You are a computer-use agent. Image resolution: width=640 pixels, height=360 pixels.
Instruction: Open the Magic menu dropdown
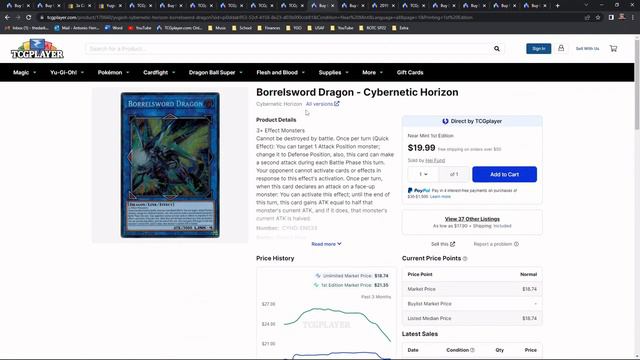(x=24, y=72)
